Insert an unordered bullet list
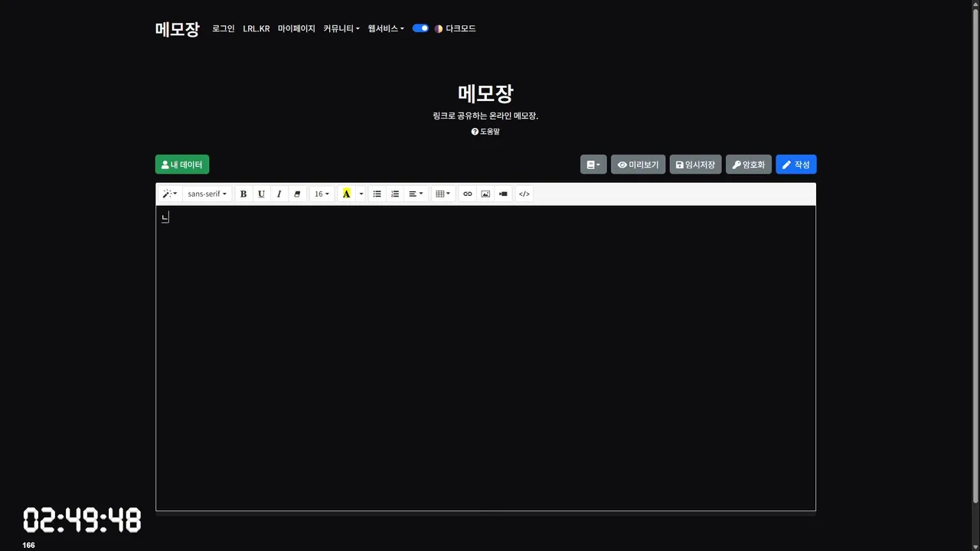This screenshot has width=980, height=551. [377, 194]
